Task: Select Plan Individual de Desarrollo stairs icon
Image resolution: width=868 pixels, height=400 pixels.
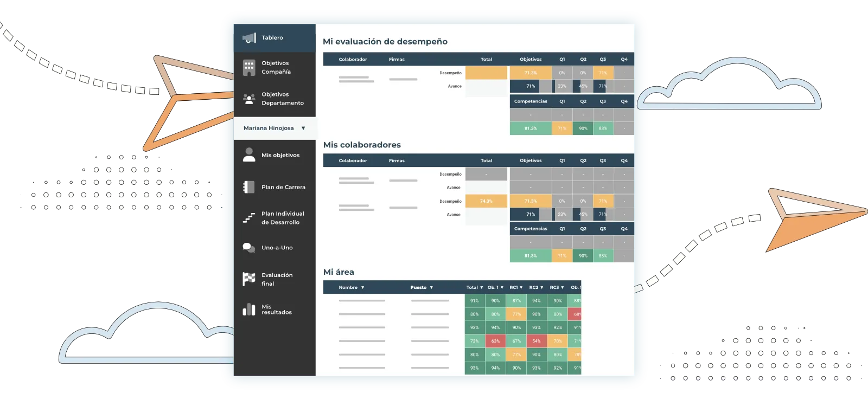Action: tap(249, 218)
